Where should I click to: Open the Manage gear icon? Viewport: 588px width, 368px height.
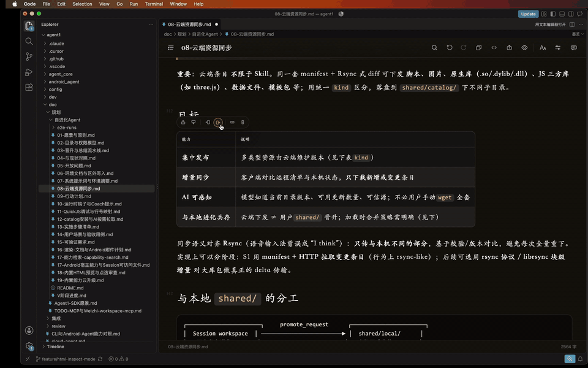coord(29,346)
